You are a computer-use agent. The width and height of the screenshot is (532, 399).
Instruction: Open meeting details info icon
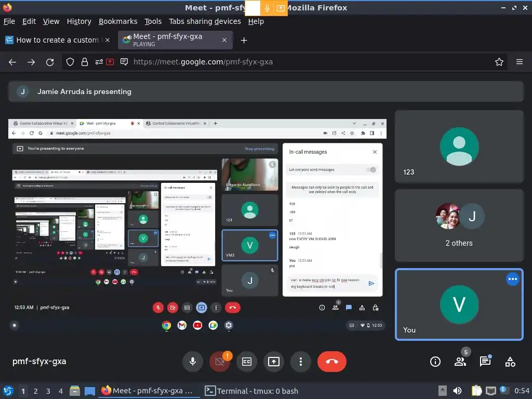tap(435, 362)
